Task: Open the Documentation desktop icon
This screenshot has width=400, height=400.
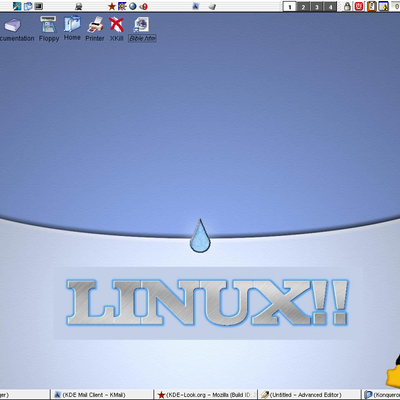Action: (13, 25)
